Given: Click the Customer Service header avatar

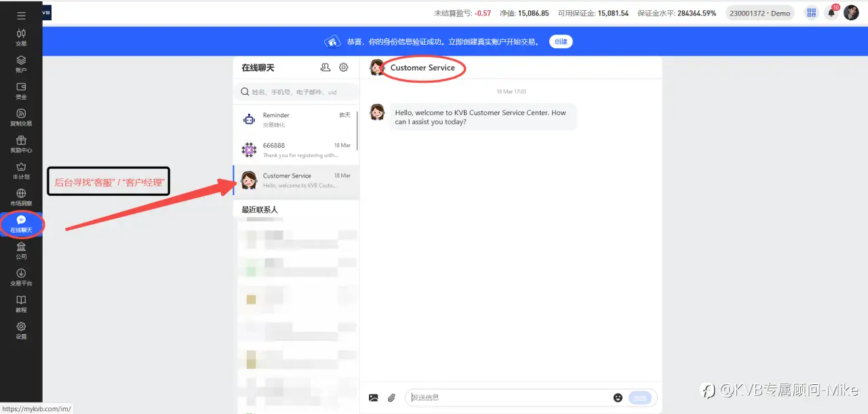Looking at the screenshot, I should coord(377,67).
